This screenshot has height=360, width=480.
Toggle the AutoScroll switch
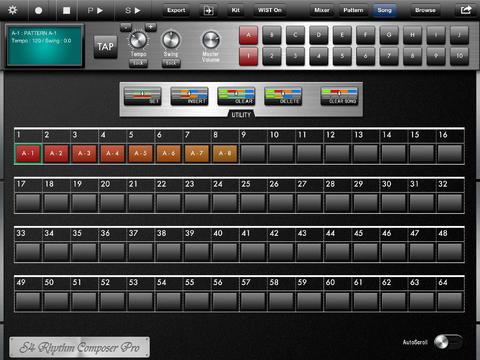pyautogui.click(x=448, y=342)
